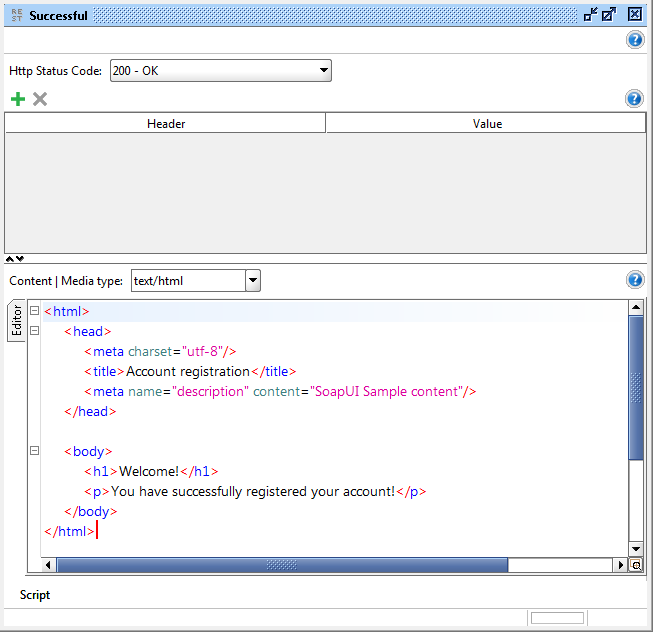Viewport: 653px width, 632px height.
Task: Click the Value column heading
Action: point(487,124)
